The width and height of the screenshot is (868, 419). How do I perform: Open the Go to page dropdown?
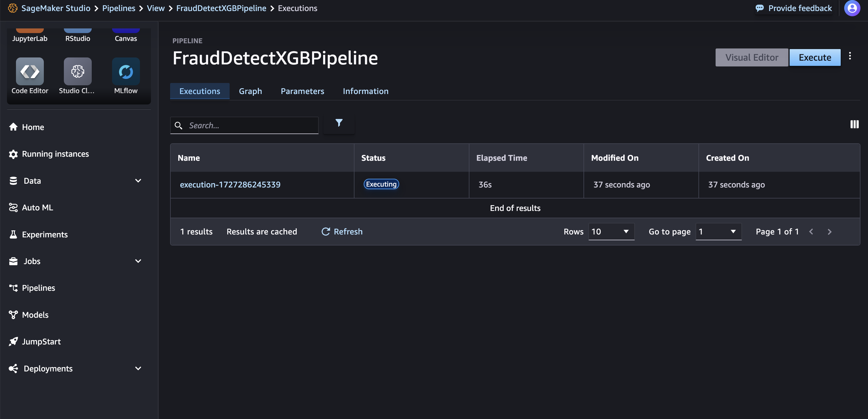pyautogui.click(x=718, y=231)
